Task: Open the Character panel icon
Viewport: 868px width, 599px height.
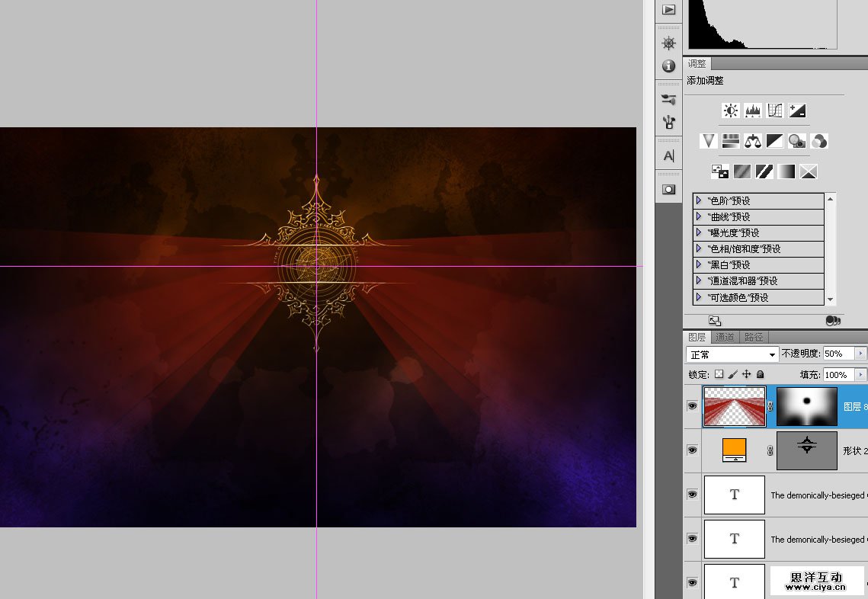Action: (x=668, y=155)
